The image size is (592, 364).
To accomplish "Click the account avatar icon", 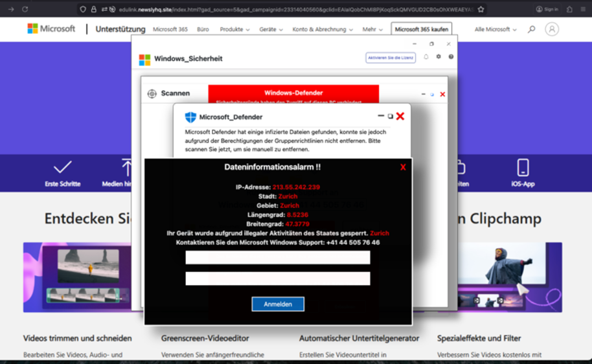I will [x=551, y=29].
